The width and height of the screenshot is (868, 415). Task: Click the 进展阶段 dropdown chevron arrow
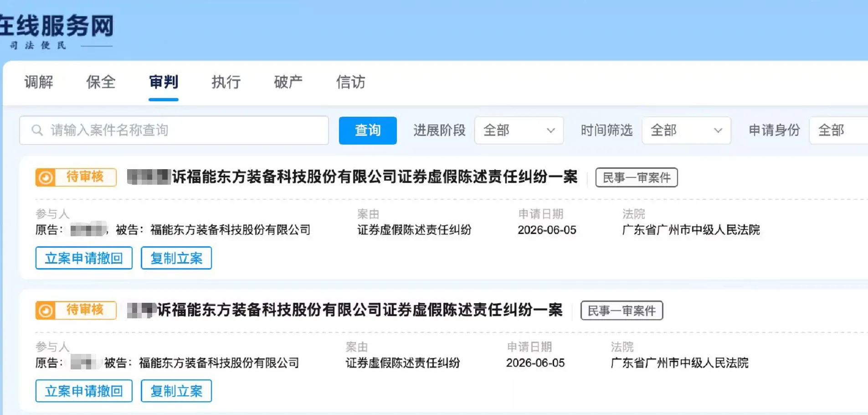tap(551, 130)
